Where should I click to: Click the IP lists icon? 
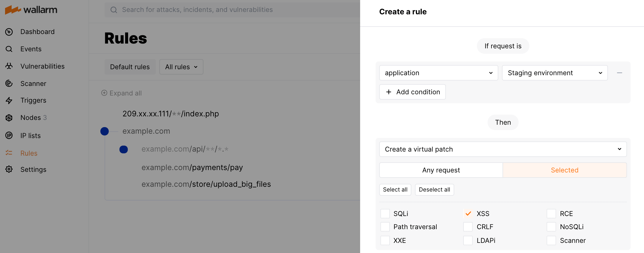(9, 135)
